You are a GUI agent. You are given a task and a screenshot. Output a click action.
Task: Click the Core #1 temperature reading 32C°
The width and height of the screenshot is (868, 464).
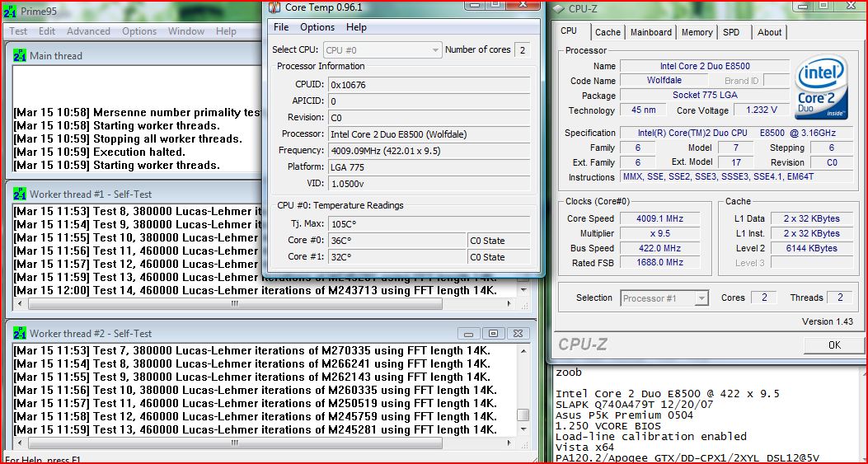click(397, 257)
